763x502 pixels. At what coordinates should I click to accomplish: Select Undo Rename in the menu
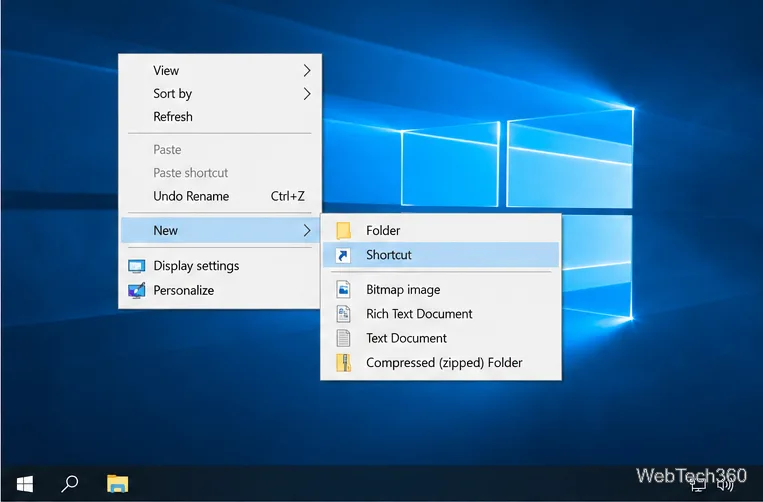tap(219, 196)
